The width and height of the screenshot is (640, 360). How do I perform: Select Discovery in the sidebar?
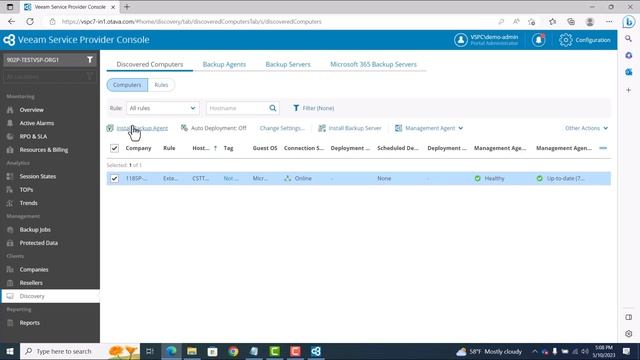click(50, 296)
